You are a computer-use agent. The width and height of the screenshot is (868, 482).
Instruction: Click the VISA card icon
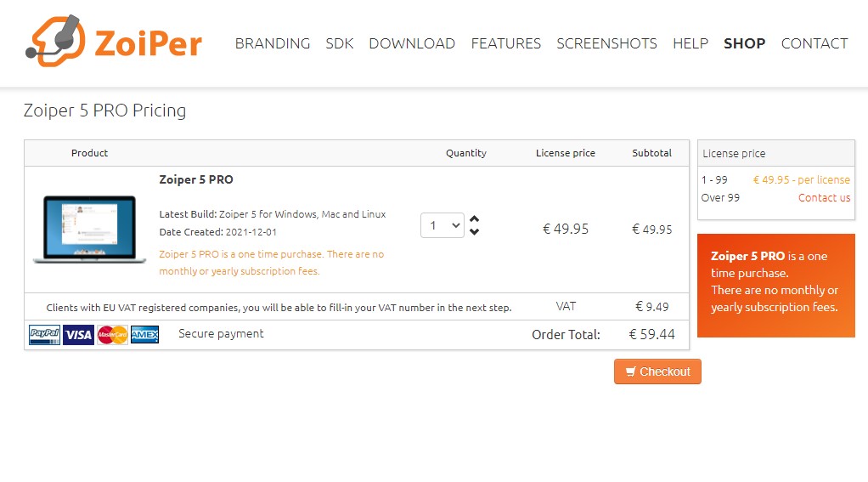click(78, 335)
